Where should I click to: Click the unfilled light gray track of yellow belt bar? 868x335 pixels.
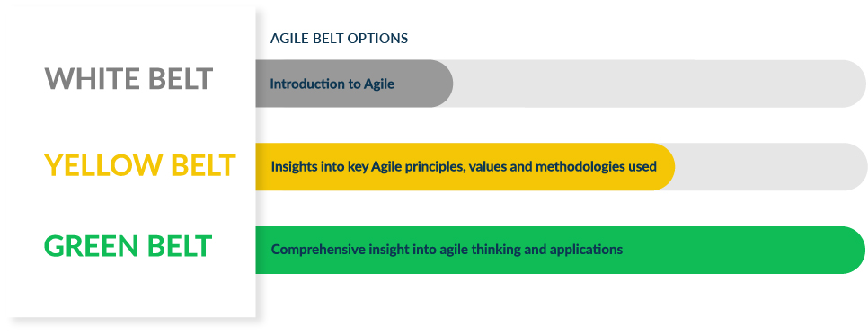[x=771, y=167]
